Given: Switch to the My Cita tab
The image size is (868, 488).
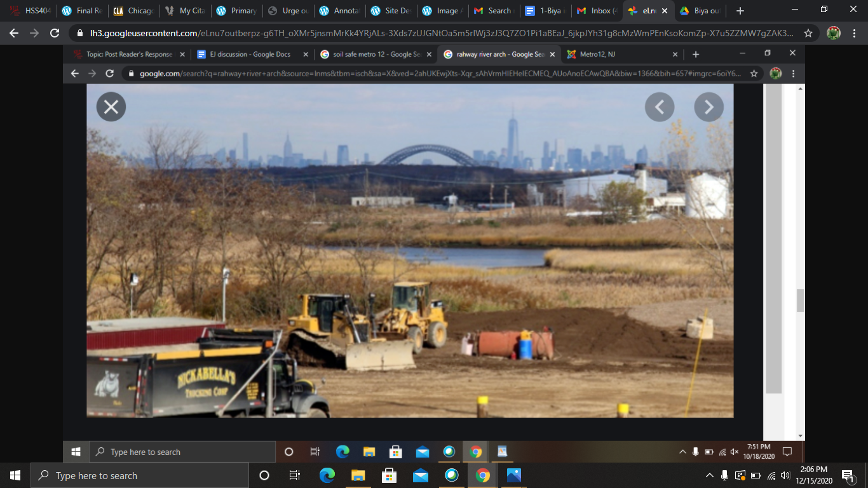Looking at the screenshot, I should pos(185,11).
